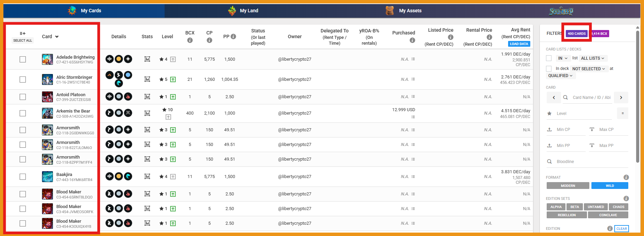Open stats icon for Adelade Brightwing
The image size is (644, 236).
tap(147, 59)
